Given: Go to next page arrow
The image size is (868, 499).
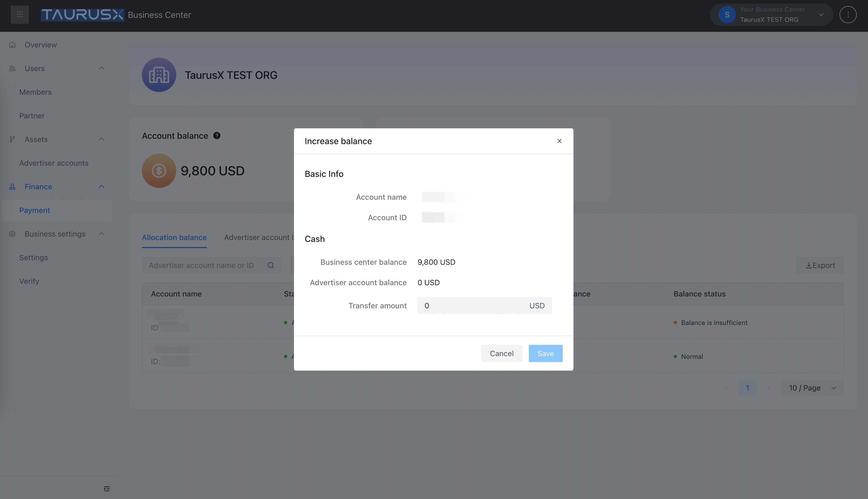Looking at the screenshot, I should 769,388.
